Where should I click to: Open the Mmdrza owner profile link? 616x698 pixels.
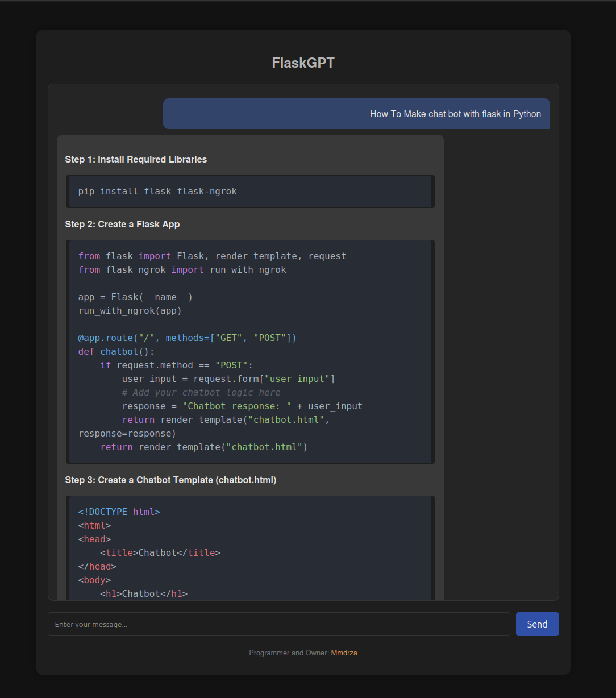[344, 653]
